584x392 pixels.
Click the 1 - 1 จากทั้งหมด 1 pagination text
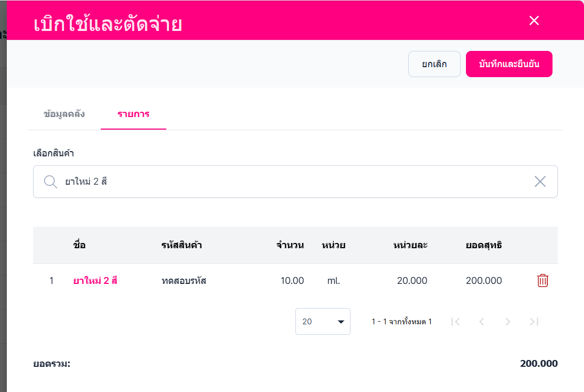401,322
